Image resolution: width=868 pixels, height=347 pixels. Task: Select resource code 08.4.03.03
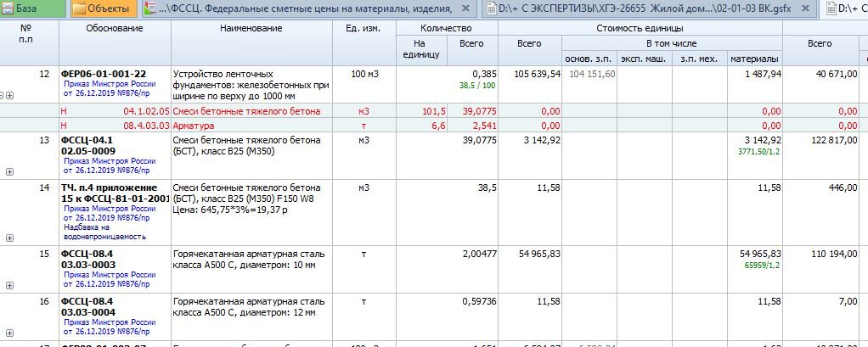click(x=147, y=126)
